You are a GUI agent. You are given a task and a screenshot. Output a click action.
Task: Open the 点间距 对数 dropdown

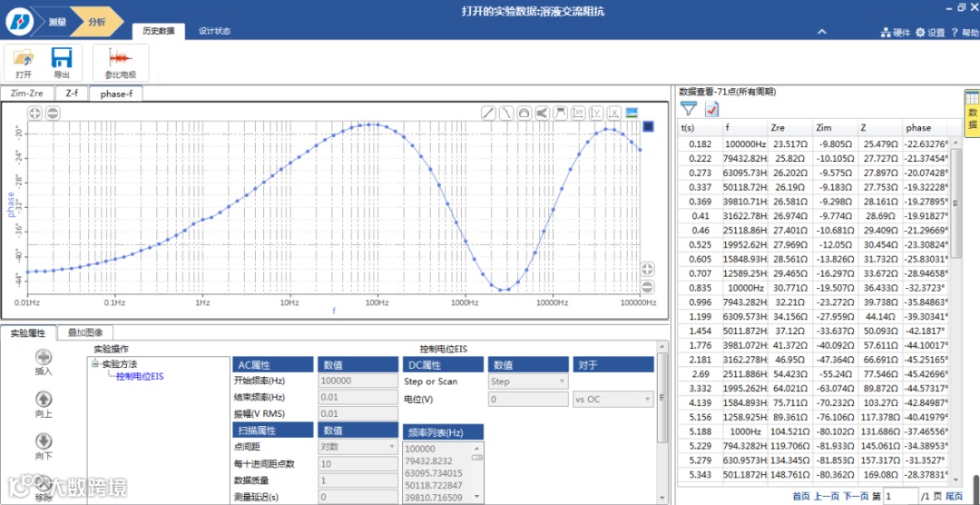point(358,447)
